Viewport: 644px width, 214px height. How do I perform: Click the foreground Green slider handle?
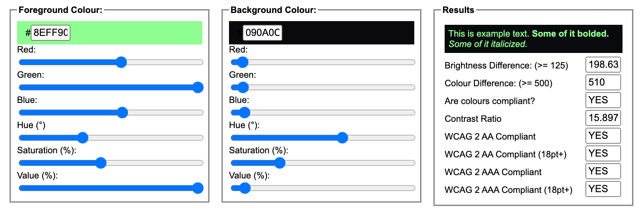coord(198,87)
